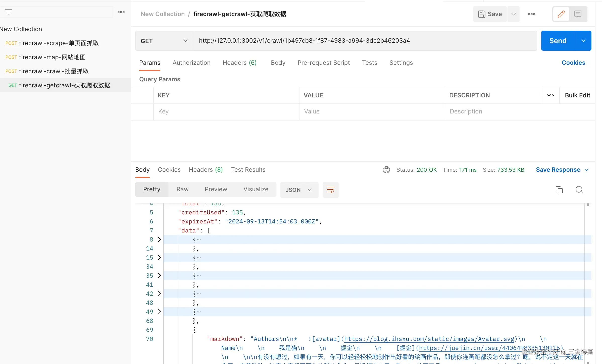Open the sidebar three-dots options menu
This screenshot has width=602, height=364.
tap(121, 12)
